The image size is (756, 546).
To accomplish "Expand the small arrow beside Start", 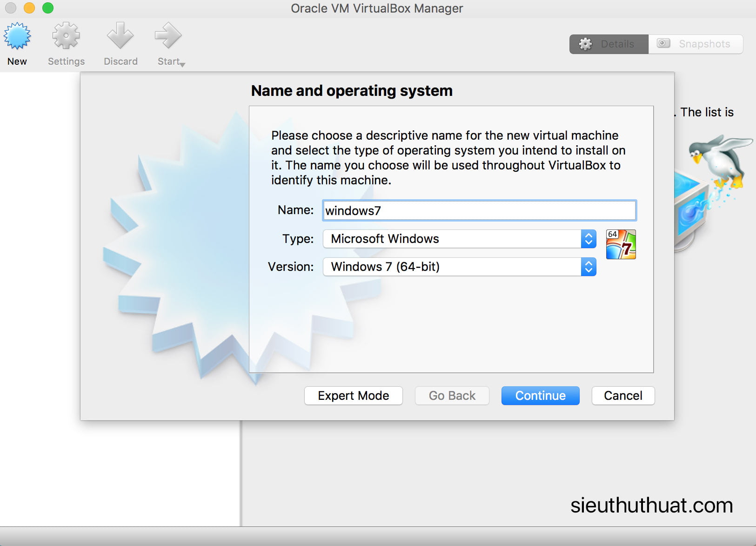I will tap(182, 65).
